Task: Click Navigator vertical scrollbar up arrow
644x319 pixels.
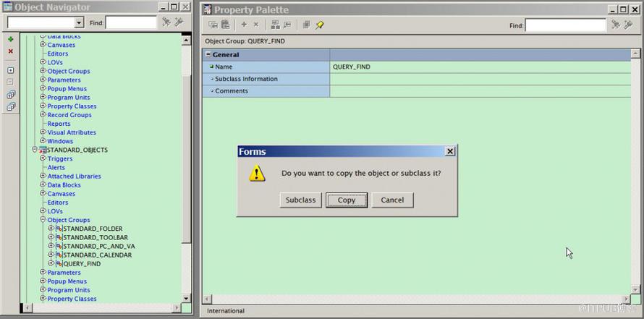Action: point(187,41)
